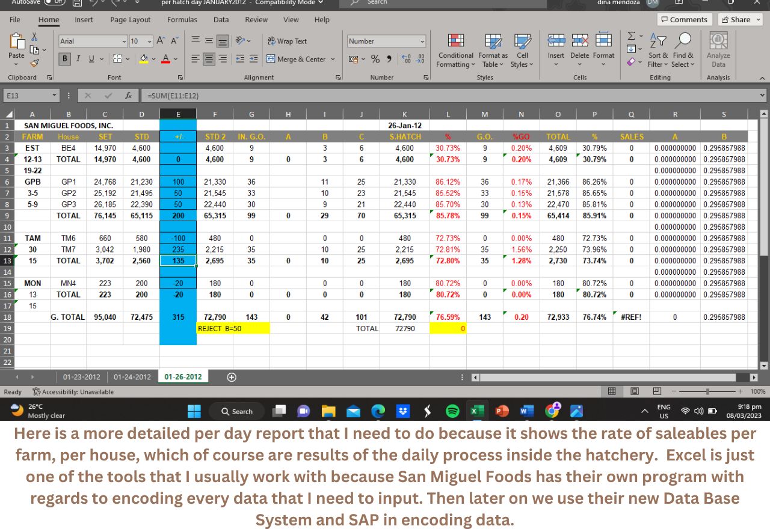Align text to the left
Image resolution: width=770 pixels, height=532 pixels.
coord(196,59)
